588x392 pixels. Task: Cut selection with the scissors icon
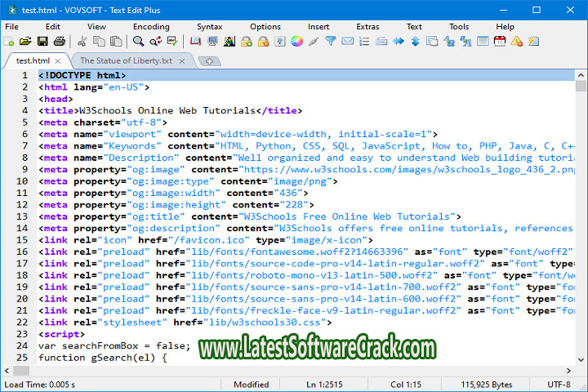point(82,41)
